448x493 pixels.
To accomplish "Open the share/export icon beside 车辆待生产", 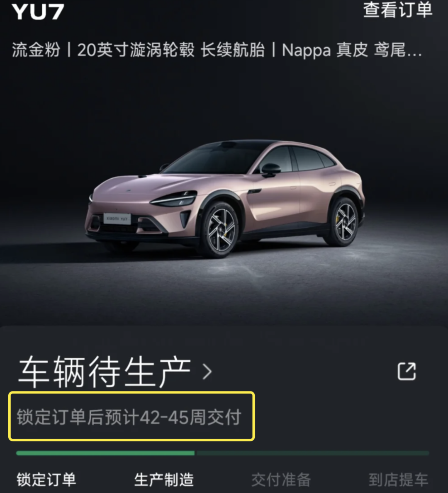I will click(x=407, y=372).
